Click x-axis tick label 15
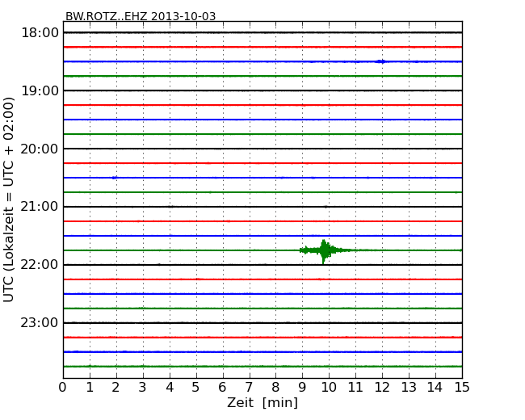 (x=462, y=388)
